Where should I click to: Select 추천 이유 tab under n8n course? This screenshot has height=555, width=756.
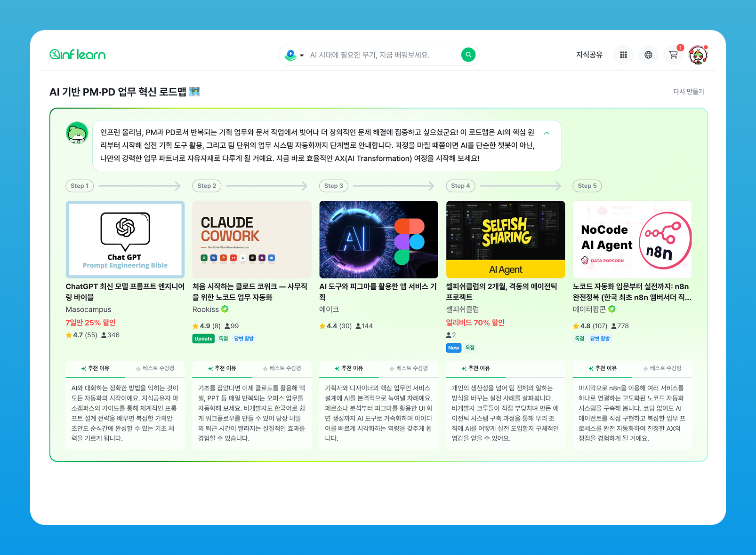click(603, 368)
